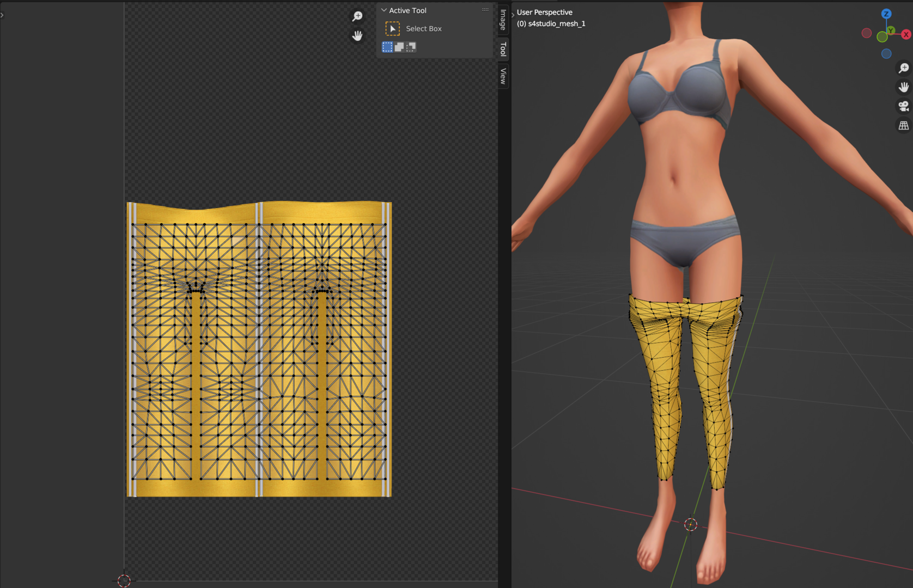
Task: Click the negative Y axis gizmo circle
Action: tap(882, 37)
